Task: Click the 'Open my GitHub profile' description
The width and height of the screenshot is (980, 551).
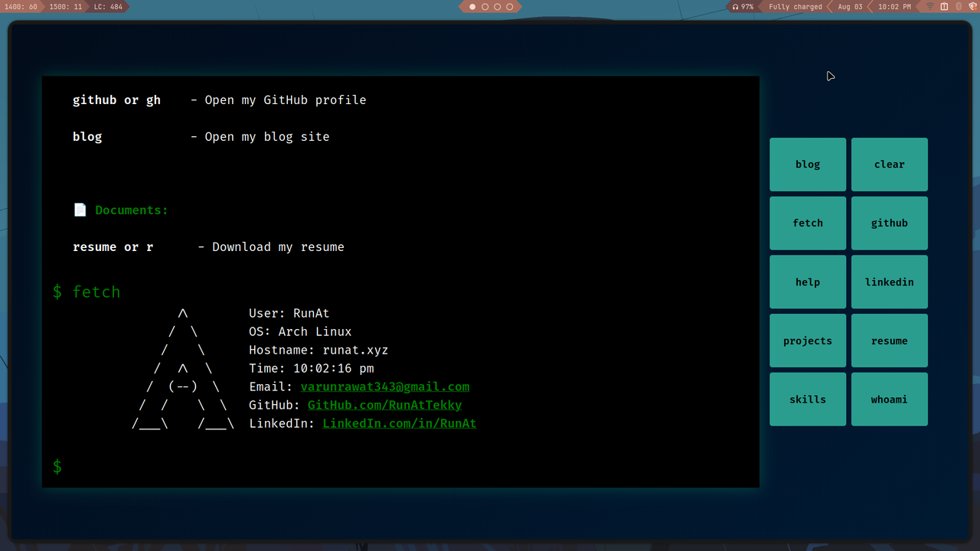Action: (x=286, y=100)
